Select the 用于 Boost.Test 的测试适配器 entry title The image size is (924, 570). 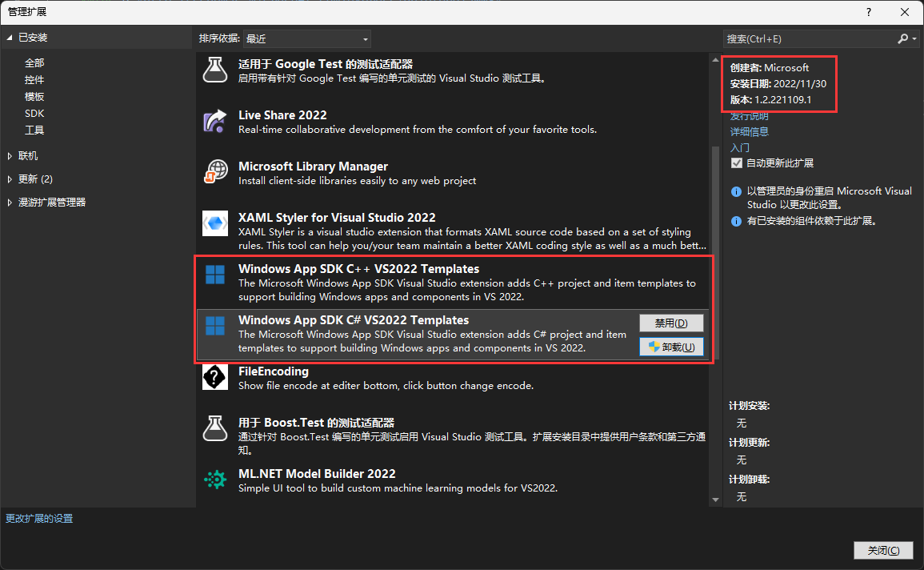317,423
